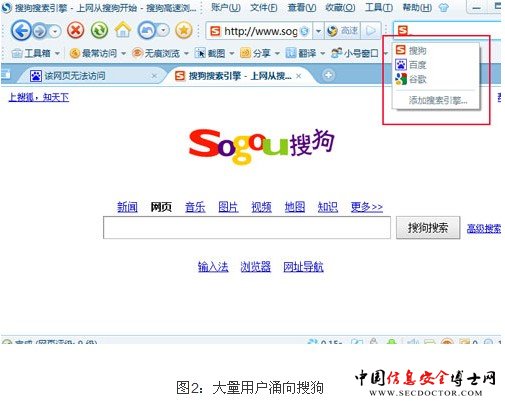The width and height of the screenshot is (505, 401).
Task: Click the 翻译 translate tool
Action: (301, 53)
